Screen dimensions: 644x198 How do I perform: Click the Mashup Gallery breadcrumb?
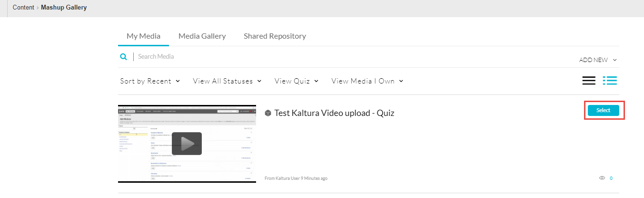(x=64, y=8)
